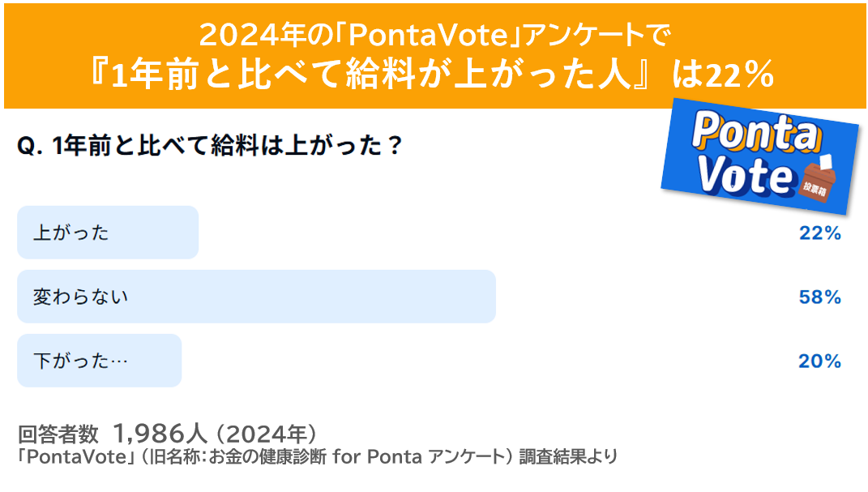Click the (2024年) year label
Image resolution: width=868 pixels, height=492 pixels.
(267, 434)
